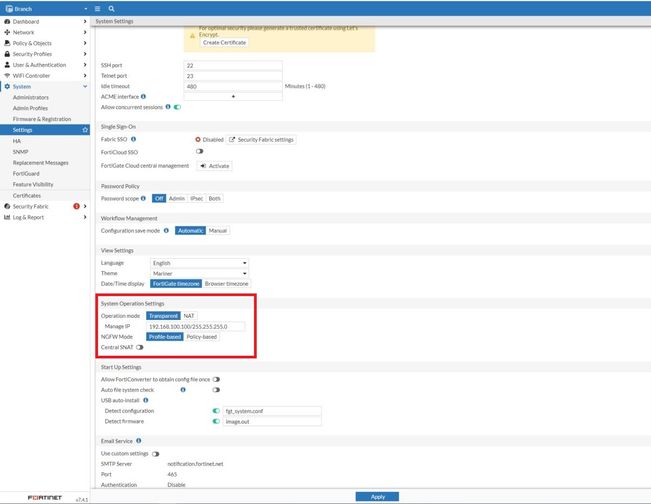Click the Security Fabric sidebar icon
This screenshot has width=651, height=504.
tap(7, 206)
